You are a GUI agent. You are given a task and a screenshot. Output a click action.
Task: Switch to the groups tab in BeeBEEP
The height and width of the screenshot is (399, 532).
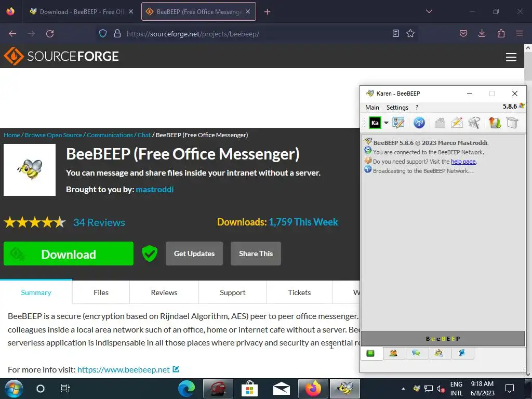point(438,353)
